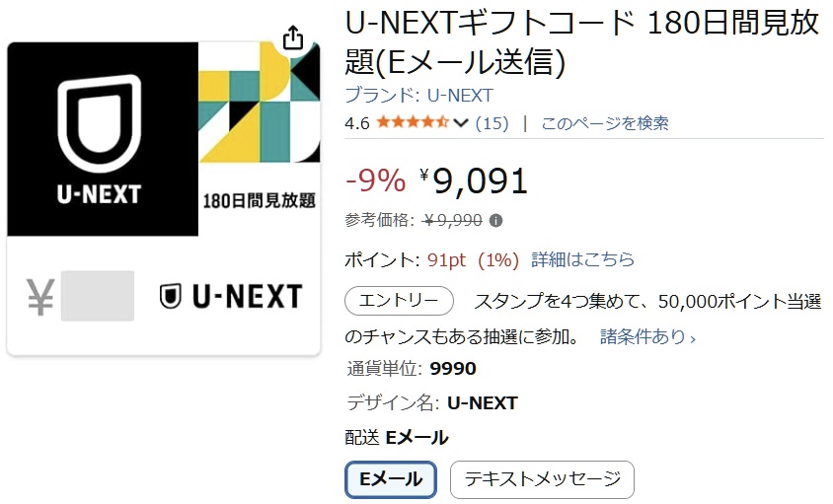Open the ブランド: U-NEXT brand link
The height and width of the screenshot is (504, 833).
(418, 96)
